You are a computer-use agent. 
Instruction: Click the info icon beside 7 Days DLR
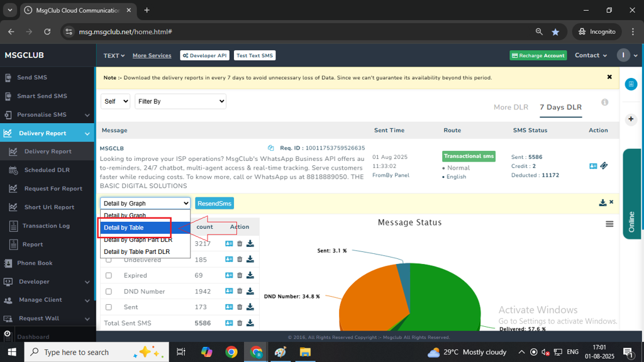(604, 102)
